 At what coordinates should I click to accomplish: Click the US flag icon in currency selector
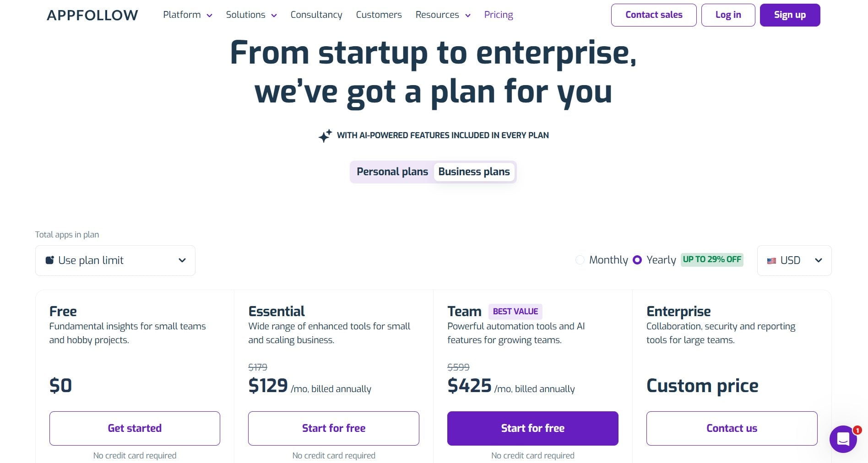[771, 260]
